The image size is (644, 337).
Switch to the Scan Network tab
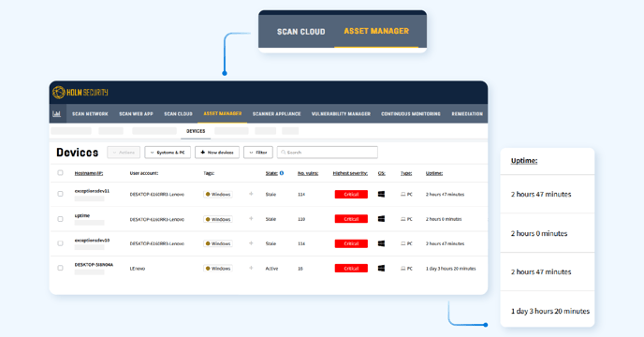tap(90, 114)
